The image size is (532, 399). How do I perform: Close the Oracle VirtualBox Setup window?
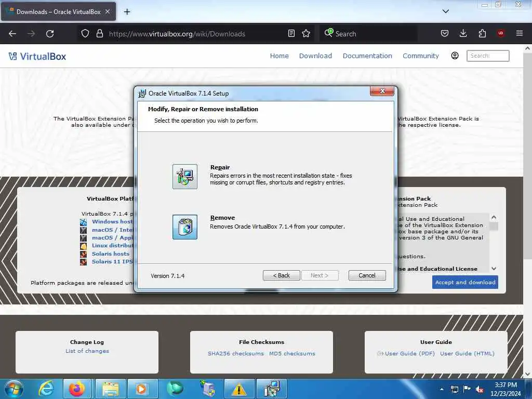tap(382, 91)
